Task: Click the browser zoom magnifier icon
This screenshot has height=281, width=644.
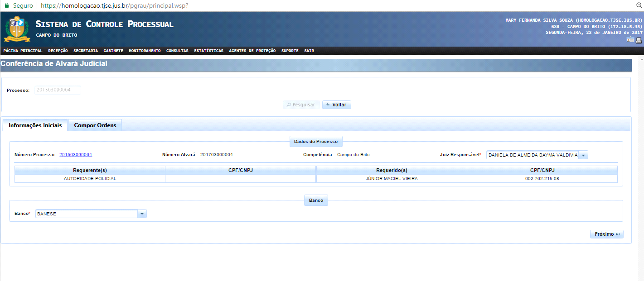Action: click(639, 6)
